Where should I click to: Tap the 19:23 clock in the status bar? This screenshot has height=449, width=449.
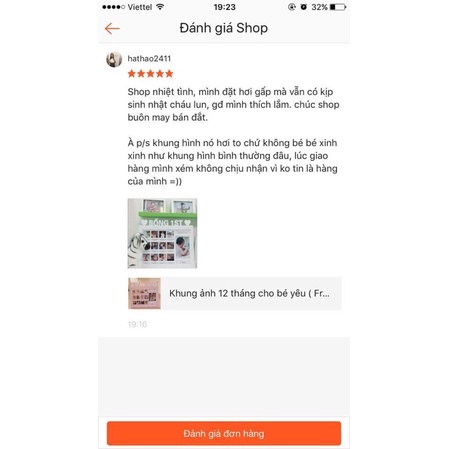tap(224, 7)
